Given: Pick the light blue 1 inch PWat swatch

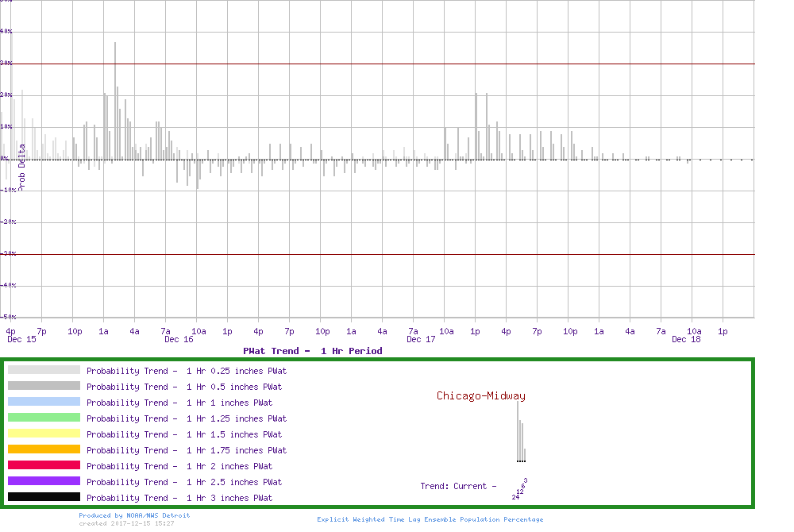Looking at the screenshot, I should (x=44, y=402).
